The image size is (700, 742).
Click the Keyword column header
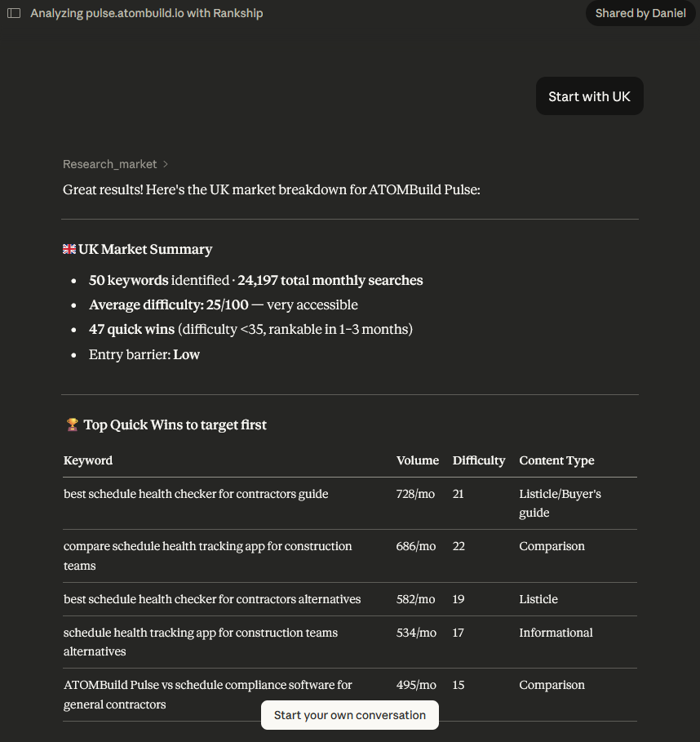coord(88,460)
